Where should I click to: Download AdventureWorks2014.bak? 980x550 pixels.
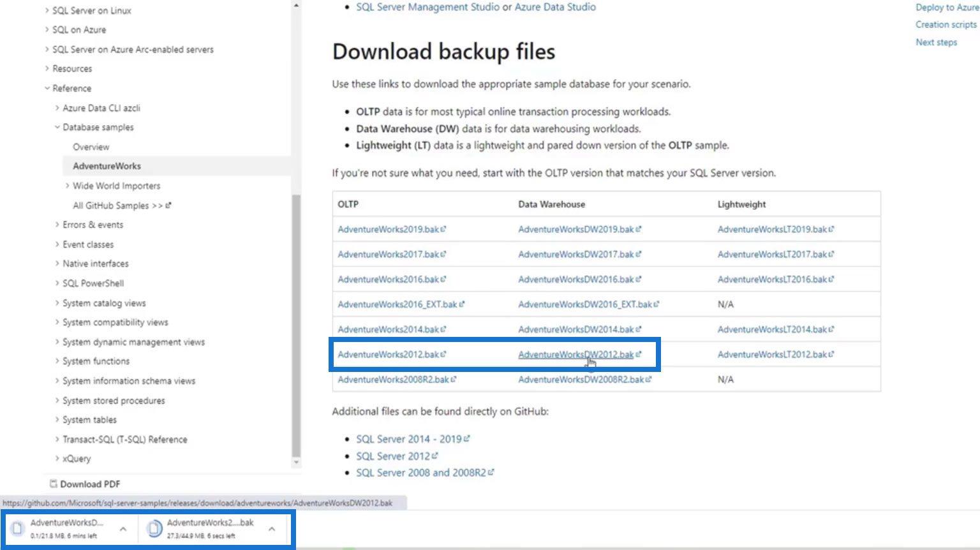[392, 329]
